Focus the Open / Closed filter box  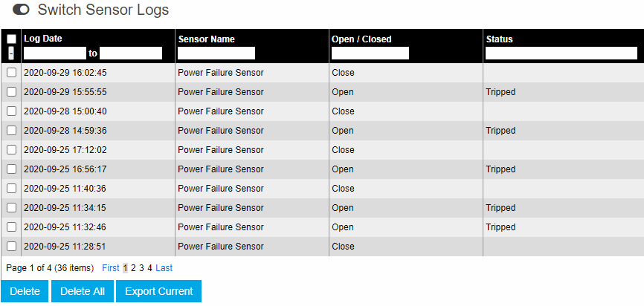tap(370, 53)
